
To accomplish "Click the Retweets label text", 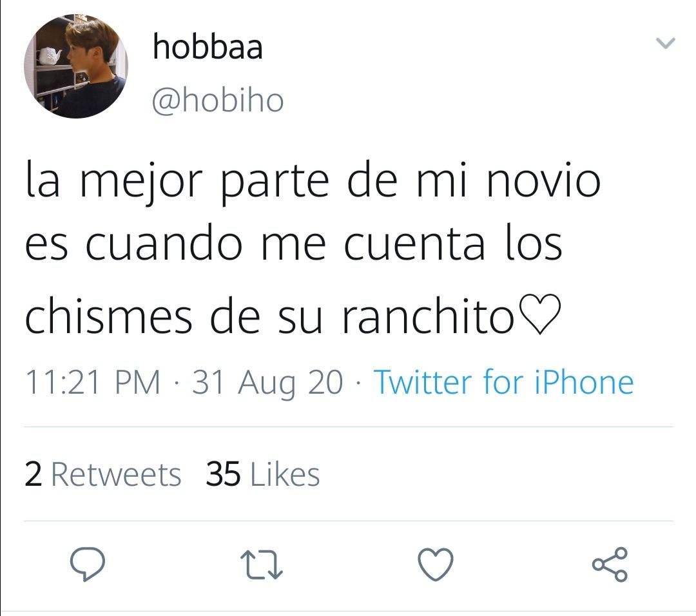I will [x=116, y=474].
